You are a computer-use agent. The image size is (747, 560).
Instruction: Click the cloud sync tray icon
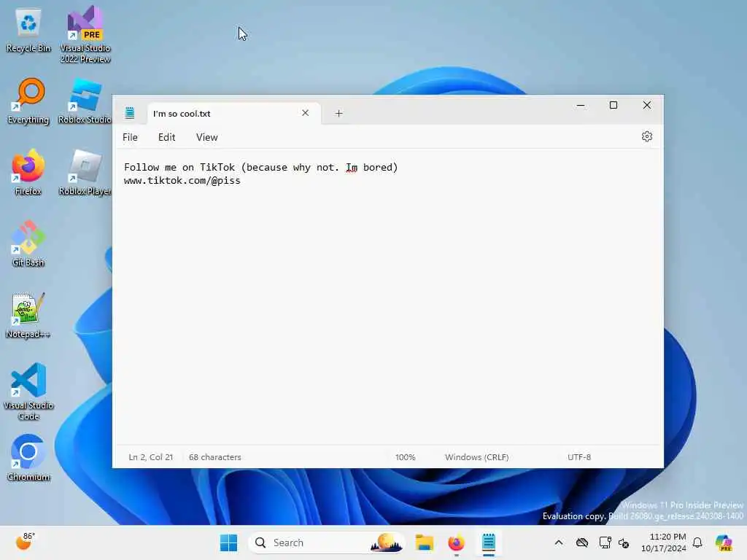(581, 542)
